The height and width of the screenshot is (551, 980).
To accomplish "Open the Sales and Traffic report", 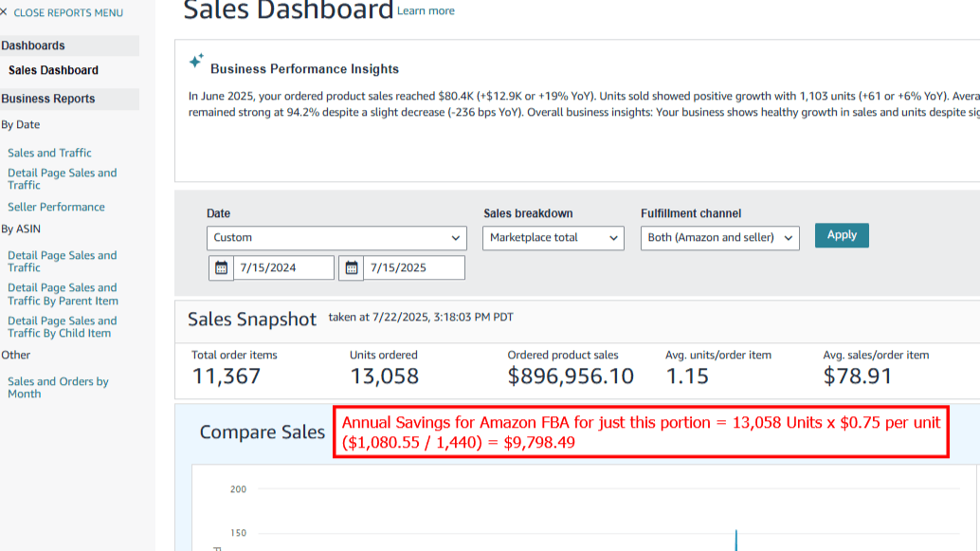I will 49,153.
